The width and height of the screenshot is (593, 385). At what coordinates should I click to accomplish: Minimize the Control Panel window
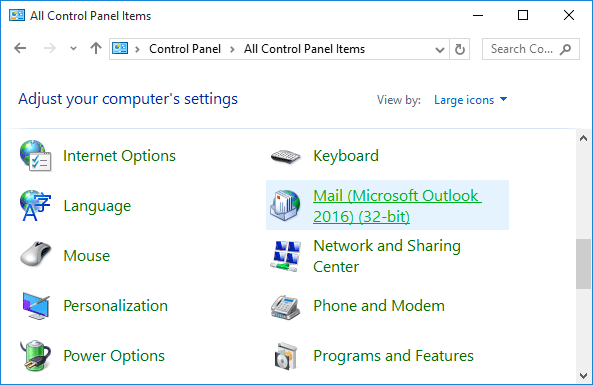(x=478, y=16)
